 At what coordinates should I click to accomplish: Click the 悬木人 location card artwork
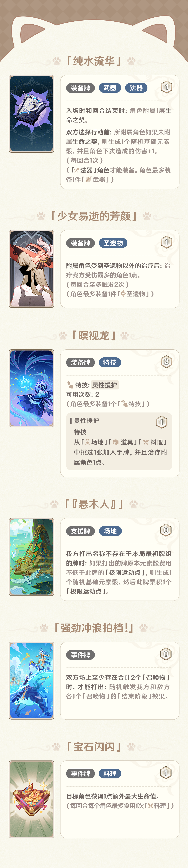[31, 557]
